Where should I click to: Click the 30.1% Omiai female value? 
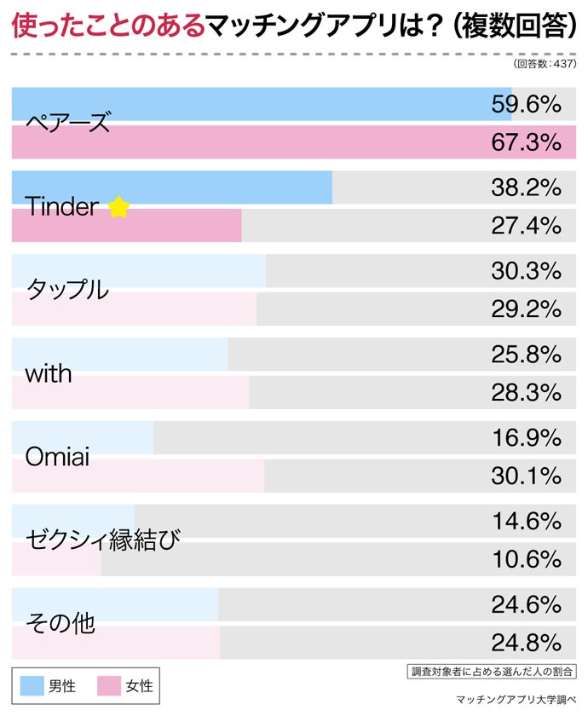click(526, 476)
